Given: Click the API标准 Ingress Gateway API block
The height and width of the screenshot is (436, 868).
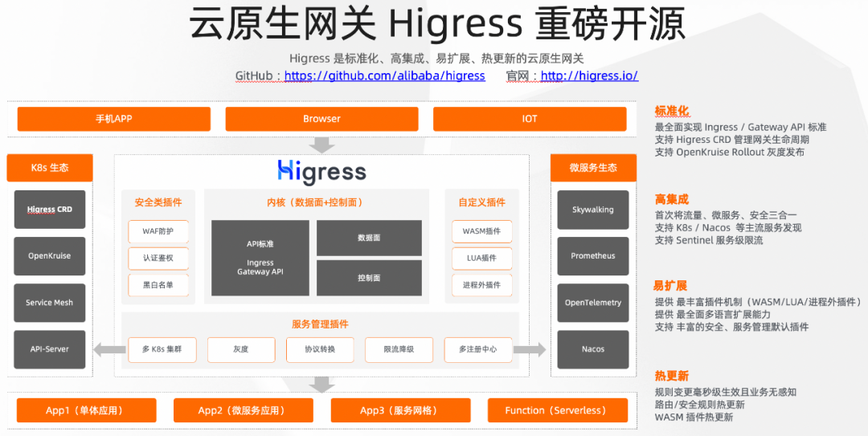Looking at the screenshot, I should pyautogui.click(x=260, y=258).
